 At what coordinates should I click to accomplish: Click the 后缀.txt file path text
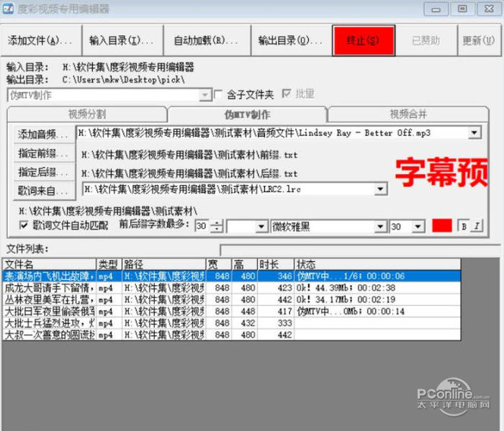pos(189,173)
